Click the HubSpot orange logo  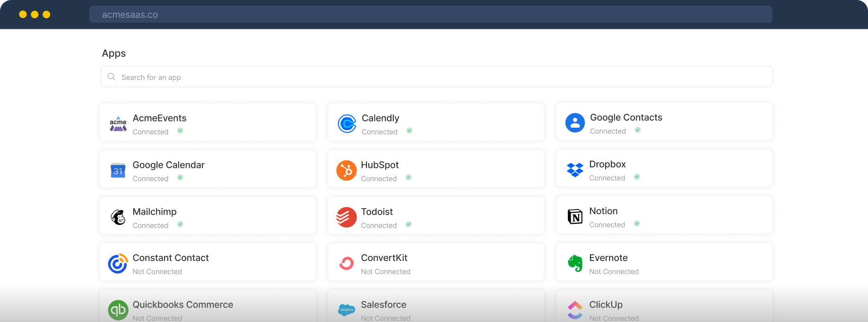[347, 171]
